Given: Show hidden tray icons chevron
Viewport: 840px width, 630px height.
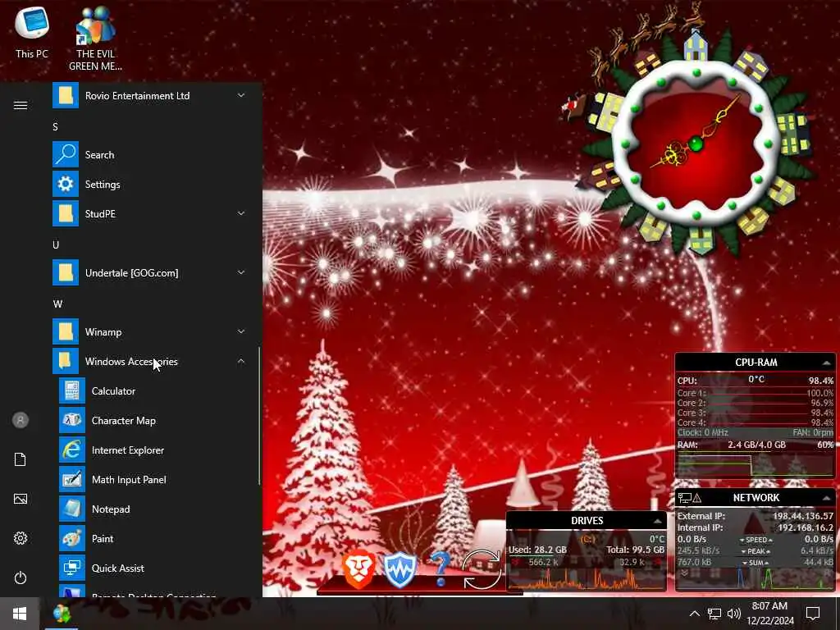Looking at the screenshot, I should (x=694, y=614).
